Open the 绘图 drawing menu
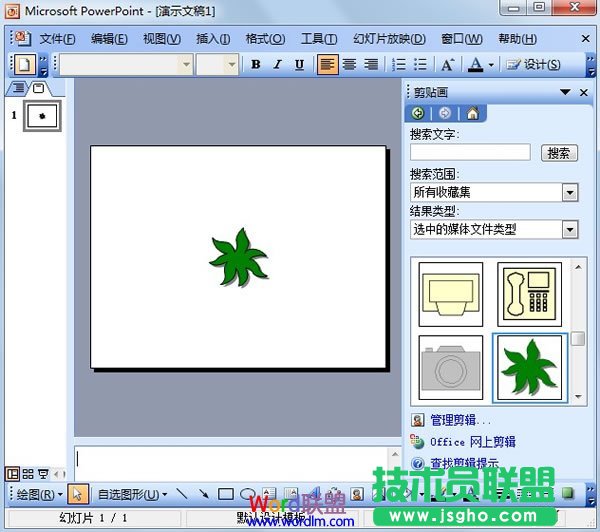The image size is (600, 532). (x=38, y=494)
